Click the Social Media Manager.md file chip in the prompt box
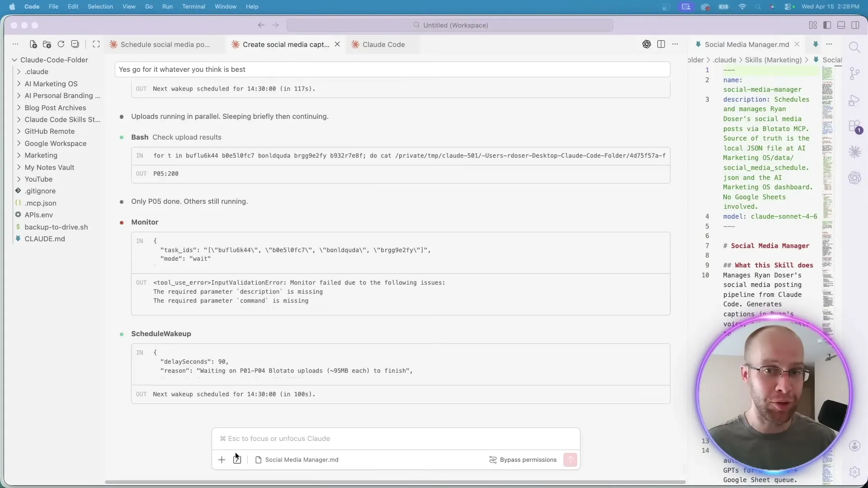This screenshot has width=868, height=488. (x=297, y=460)
